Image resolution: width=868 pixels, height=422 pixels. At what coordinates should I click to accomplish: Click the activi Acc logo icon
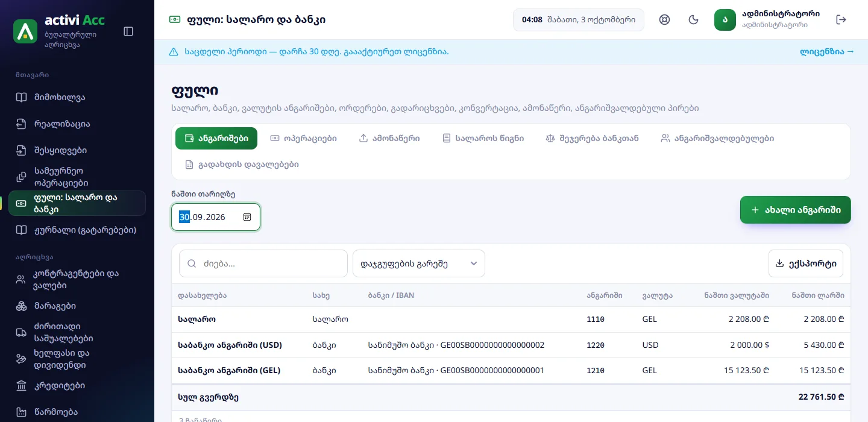[25, 31]
